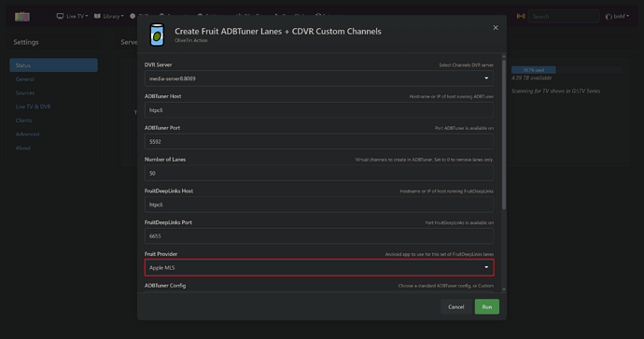Click the dialog scrollbar down arrow

[504, 290]
